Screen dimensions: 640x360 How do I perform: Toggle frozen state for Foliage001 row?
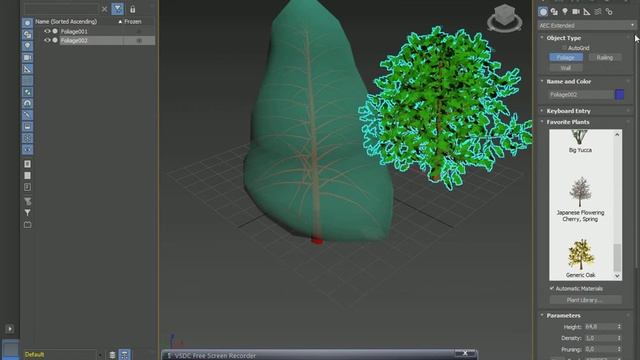pos(139,31)
